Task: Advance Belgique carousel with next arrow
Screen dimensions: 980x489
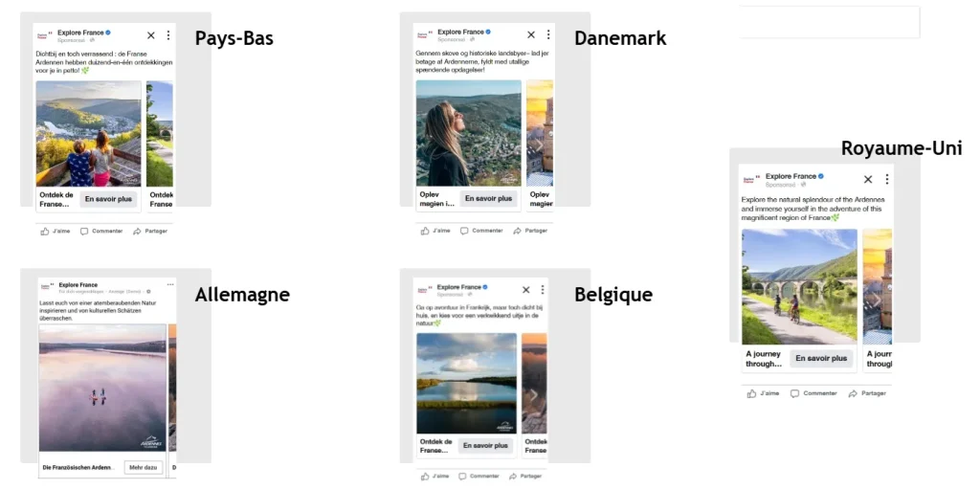Action: coord(533,394)
